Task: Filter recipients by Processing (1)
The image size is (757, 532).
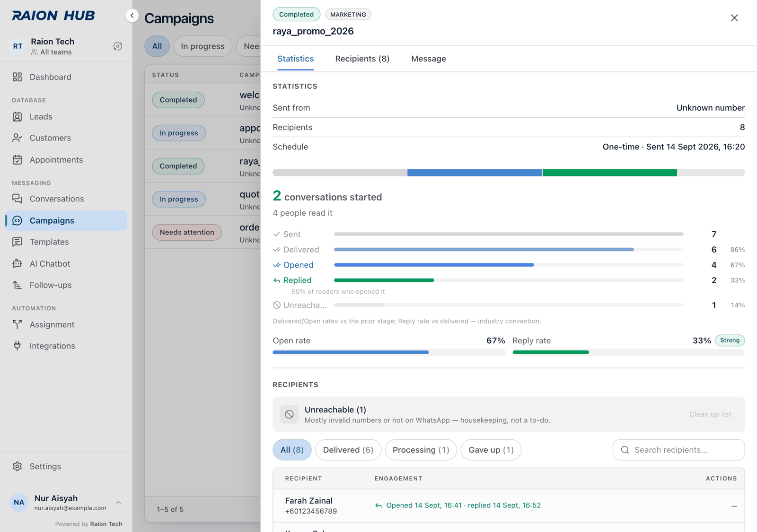Action: point(421,450)
